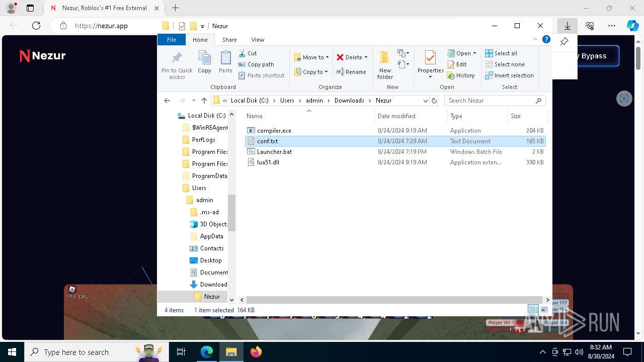Click Edit in the Open group

(x=457, y=64)
